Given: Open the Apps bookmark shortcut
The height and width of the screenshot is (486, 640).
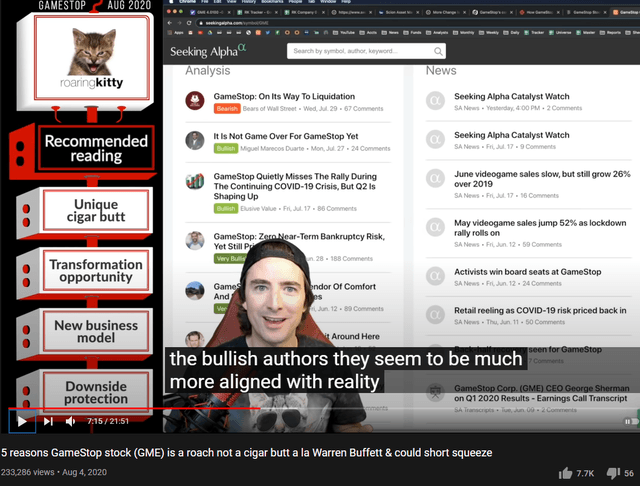Looking at the screenshot, I should point(176,33).
